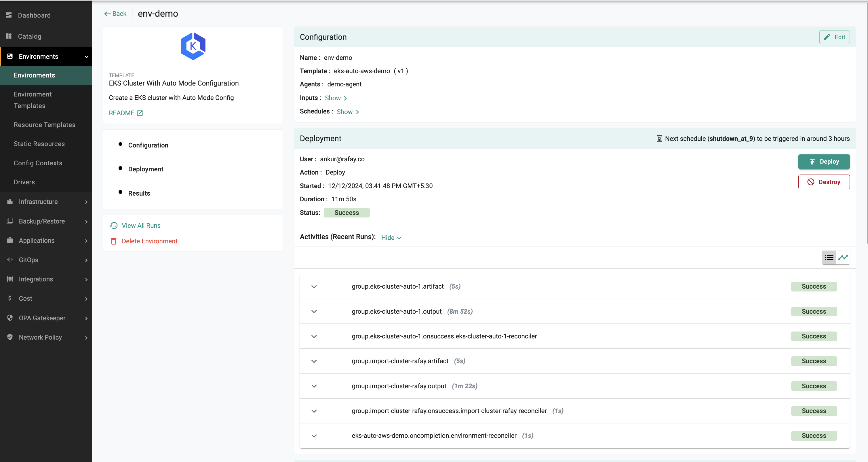Expand the GitOps menu chevron
The image size is (868, 462).
[x=87, y=260]
